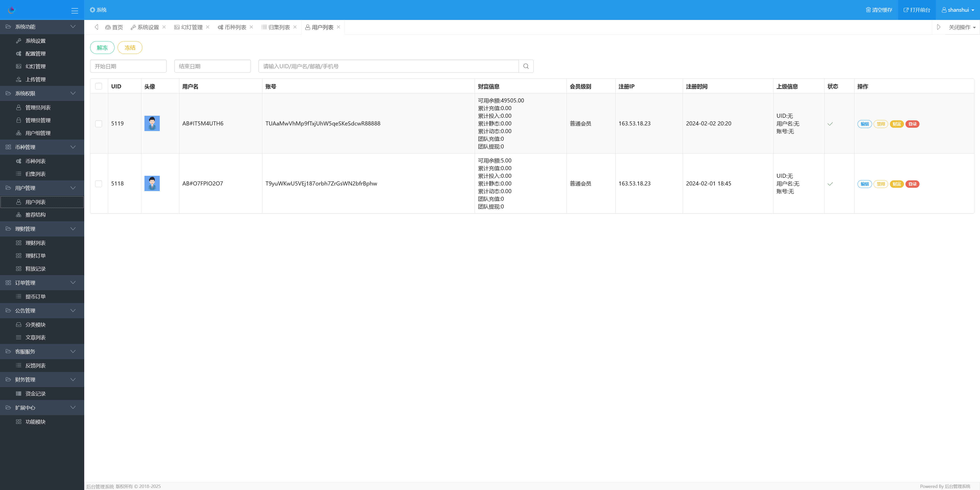Switch to the 首页 tab
This screenshot has height=490, width=980.
114,27
